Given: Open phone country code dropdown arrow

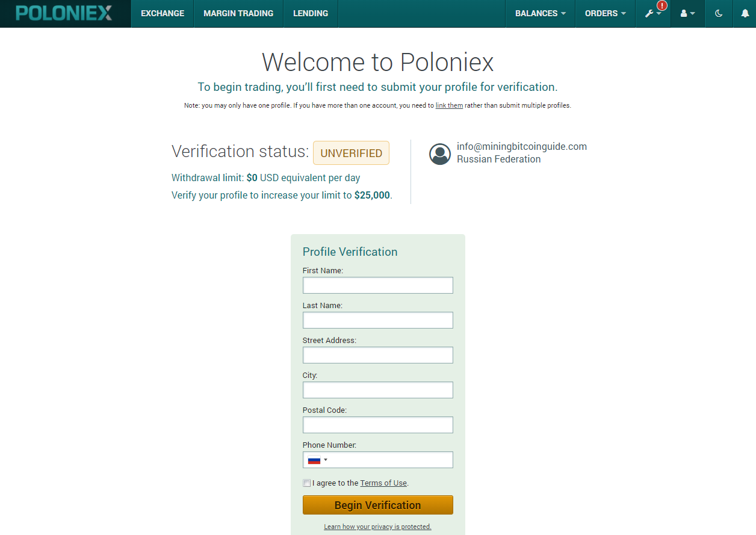Looking at the screenshot, I should click(x=326, y=460).
